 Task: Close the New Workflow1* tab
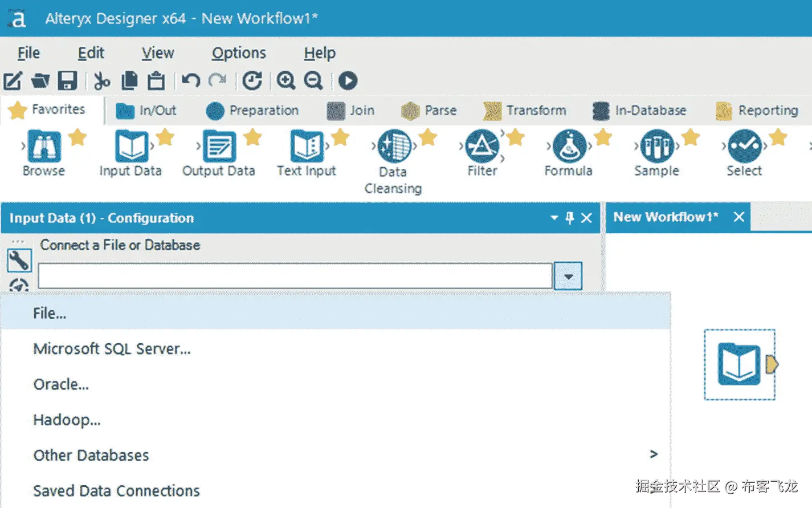(x=738, y=217)
